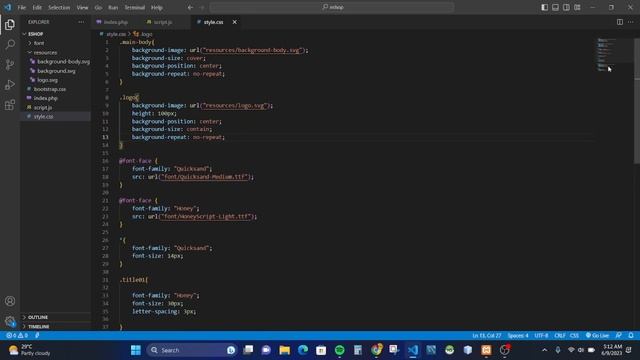640x360 pixels.
Task: Click the feedback icon in status bar
Action: point(619,336)
